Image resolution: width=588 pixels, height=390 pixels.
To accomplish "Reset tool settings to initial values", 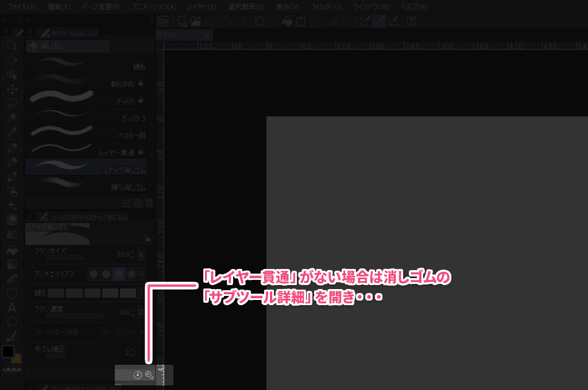I will (137, 376).
